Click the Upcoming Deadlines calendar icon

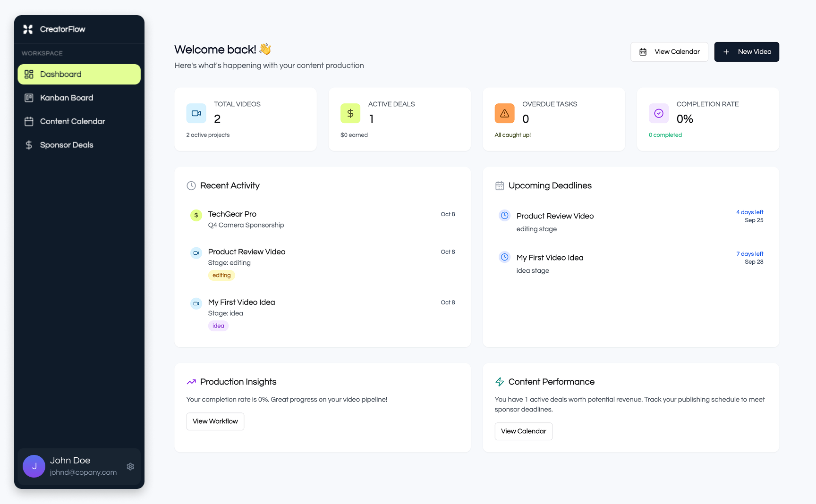pyautogui.click(x=500, y=186)
